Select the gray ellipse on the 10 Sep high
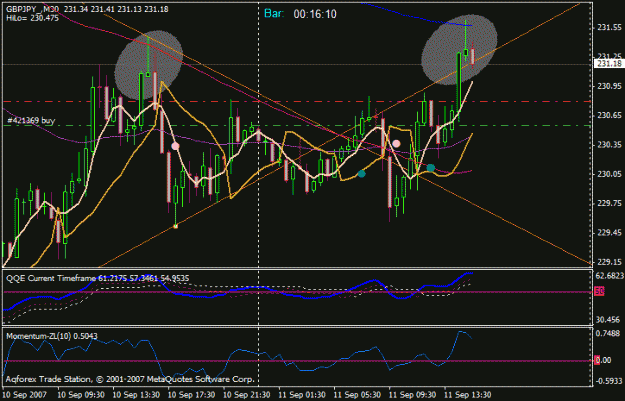The image size is (625, 401). pyautogui.click(x=149, y=65)
